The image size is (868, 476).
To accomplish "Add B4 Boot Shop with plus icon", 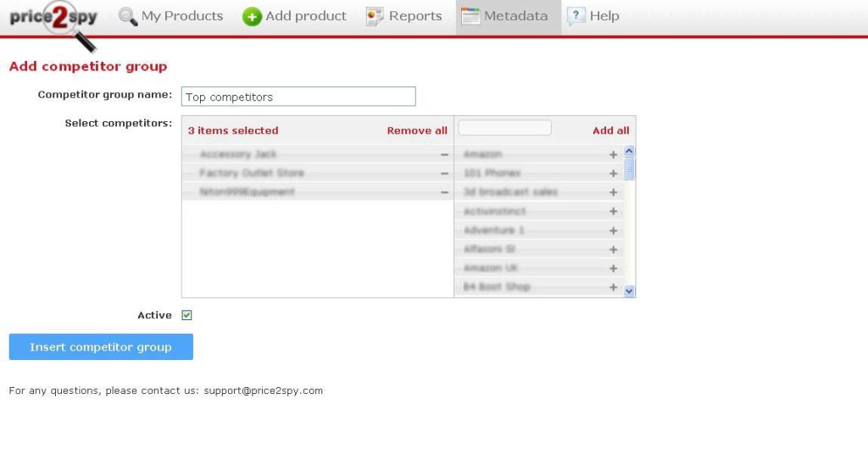I will tap(614, 287).
